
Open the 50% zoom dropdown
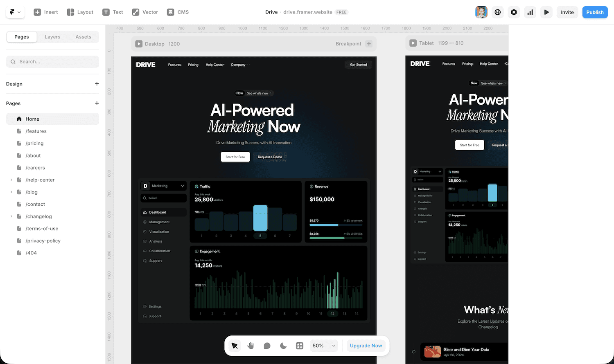(324, 346)
